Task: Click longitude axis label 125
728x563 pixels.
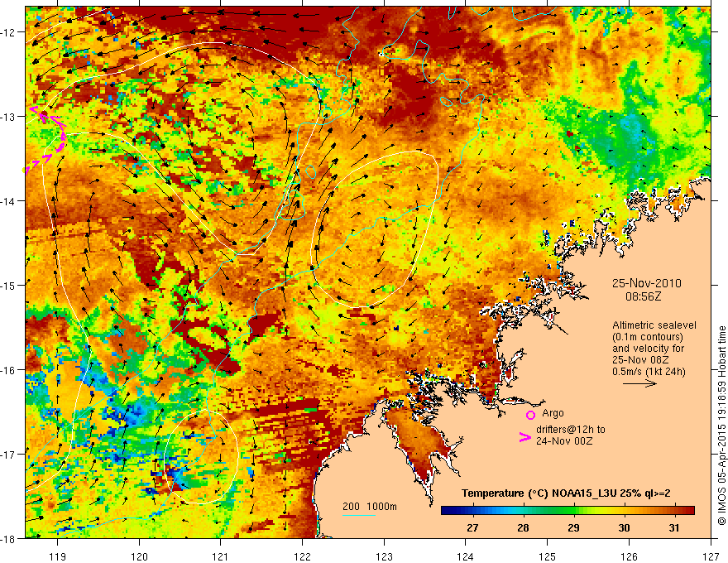Action: [x=548, y=556]
